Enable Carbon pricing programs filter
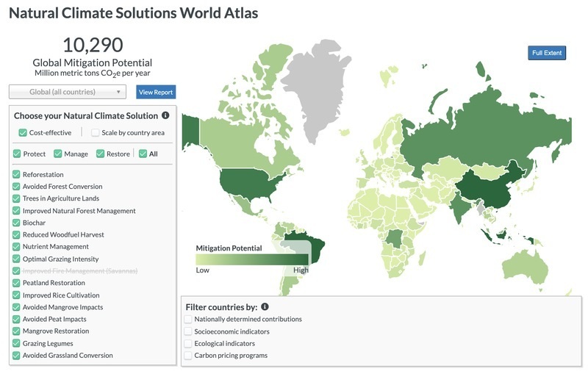 pyautogui.click(x=188, y=355)
